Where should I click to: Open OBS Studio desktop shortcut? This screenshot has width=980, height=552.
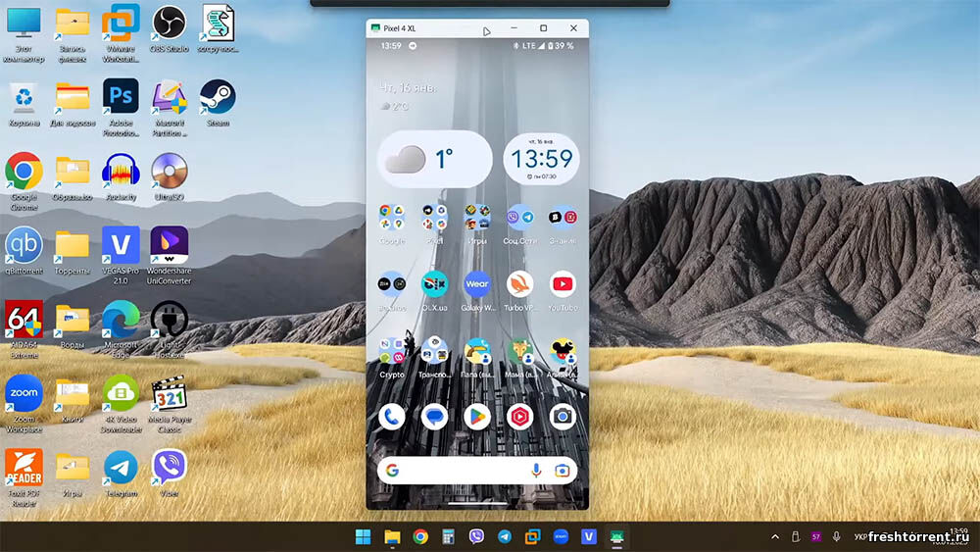click(x=170, y=22)
